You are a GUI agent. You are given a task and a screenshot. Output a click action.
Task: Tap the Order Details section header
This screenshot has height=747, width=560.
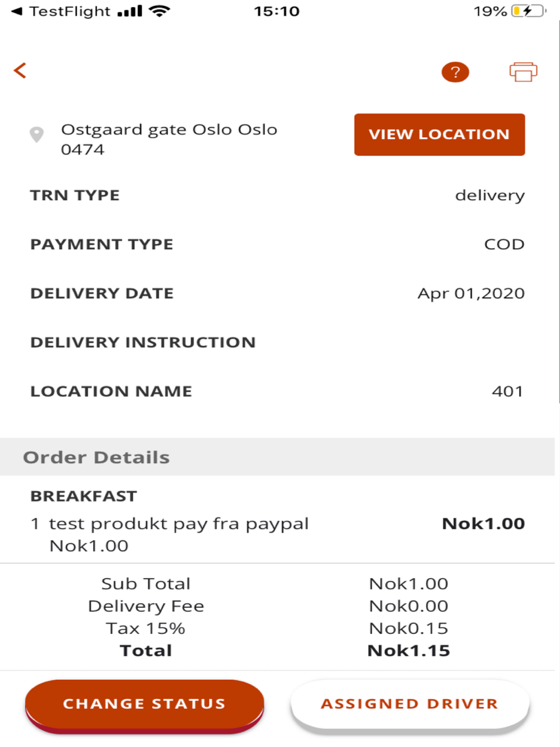click(x=96, y=457)
